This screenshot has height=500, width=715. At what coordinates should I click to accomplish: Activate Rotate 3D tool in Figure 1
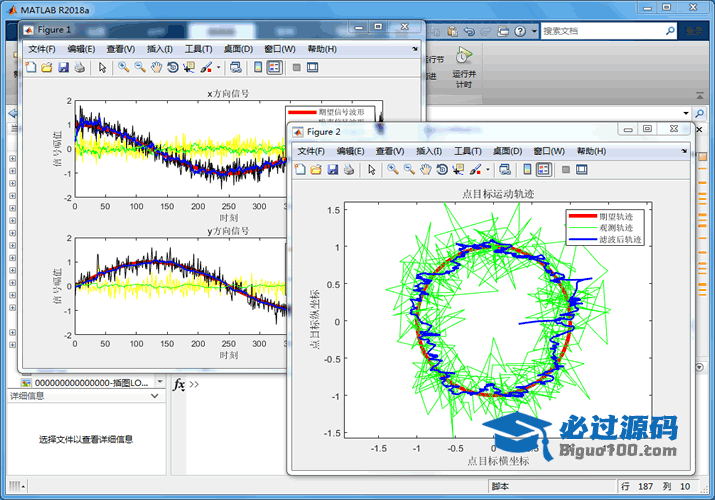[172, 68]
